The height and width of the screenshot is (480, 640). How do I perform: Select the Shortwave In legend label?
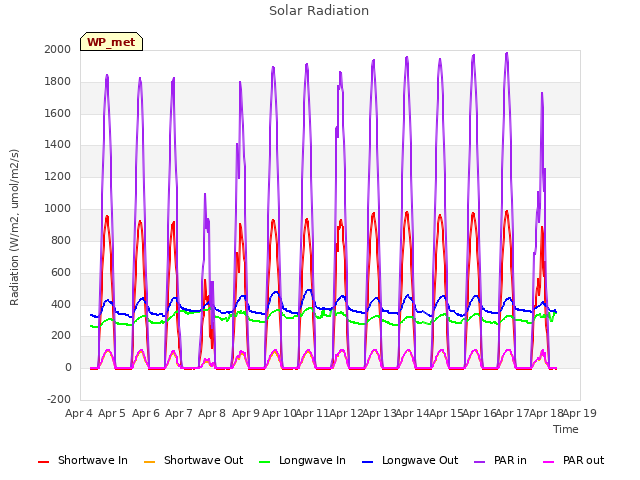[93, 460]
